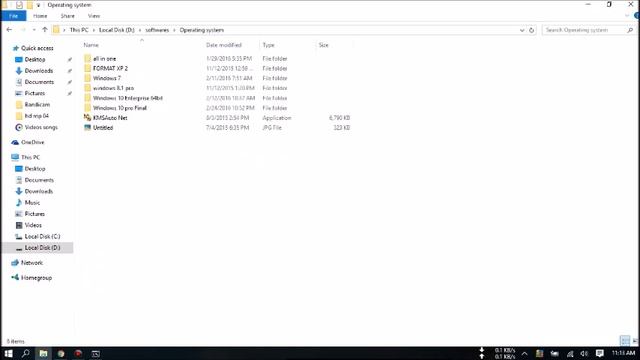Screen dimensions: 640x360
Task: Click File Explorer taskbar icon
Action: 43,353
